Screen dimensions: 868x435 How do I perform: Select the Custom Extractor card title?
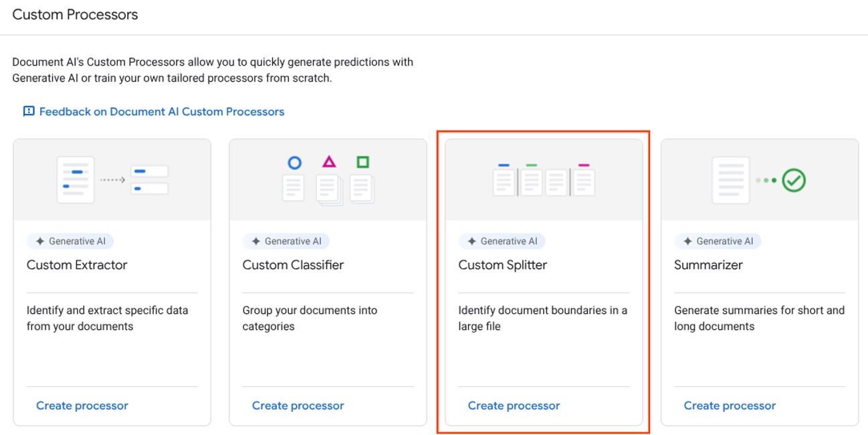pos(77,265)
